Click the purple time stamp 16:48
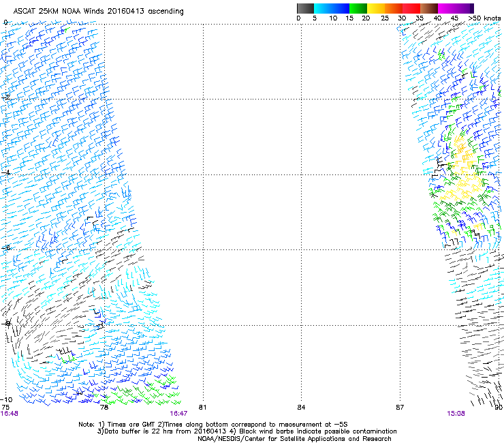This screenshot has width=504, height=443. click(9, 414)
